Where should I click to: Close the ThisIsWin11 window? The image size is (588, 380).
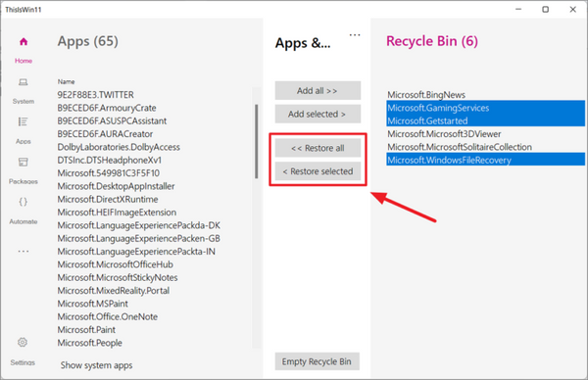tap(572, 10)
